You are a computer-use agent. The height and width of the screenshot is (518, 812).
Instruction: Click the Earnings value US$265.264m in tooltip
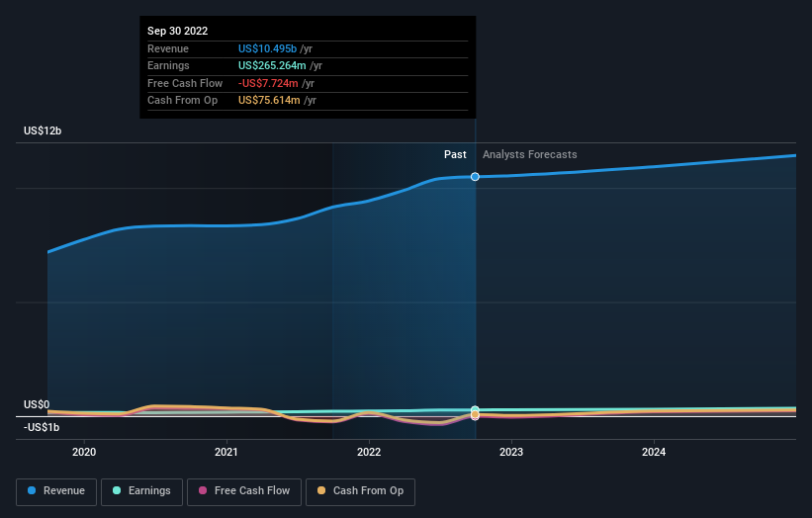(272, 65)
